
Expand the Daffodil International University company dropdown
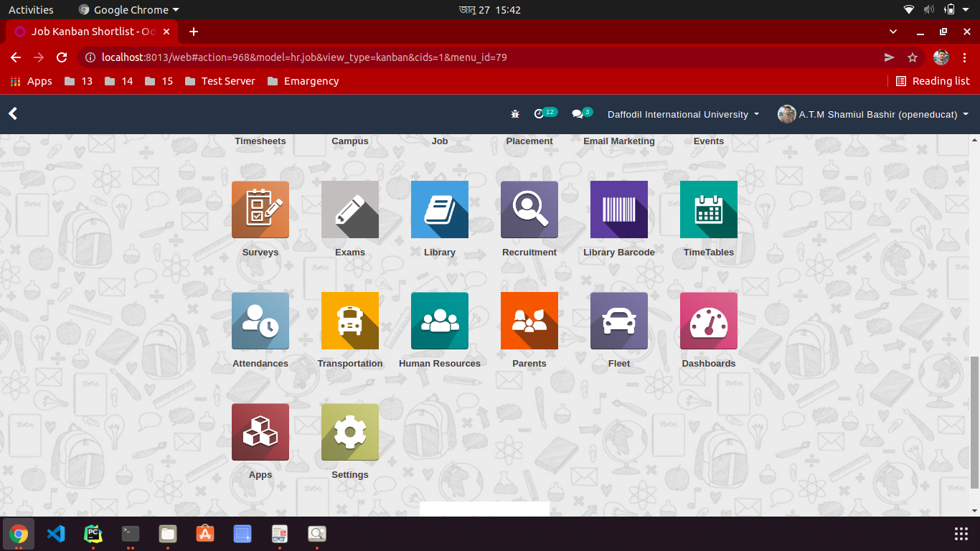click(x=683, y=115)
